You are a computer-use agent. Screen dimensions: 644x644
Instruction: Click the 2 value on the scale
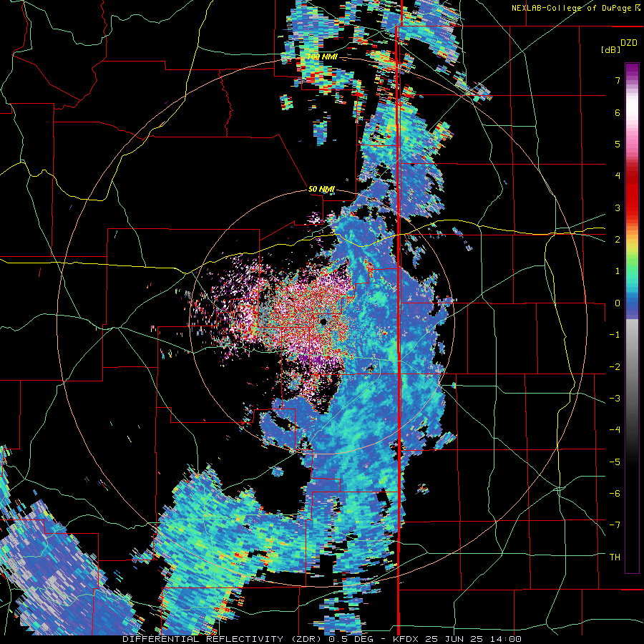tap(618, 240)
